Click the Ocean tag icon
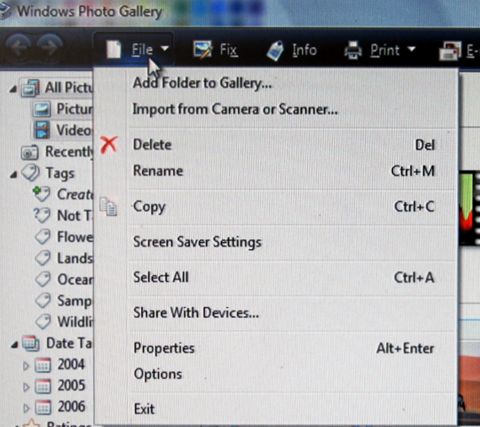This screenshot has height=427, width=480. tap(43, 279)
